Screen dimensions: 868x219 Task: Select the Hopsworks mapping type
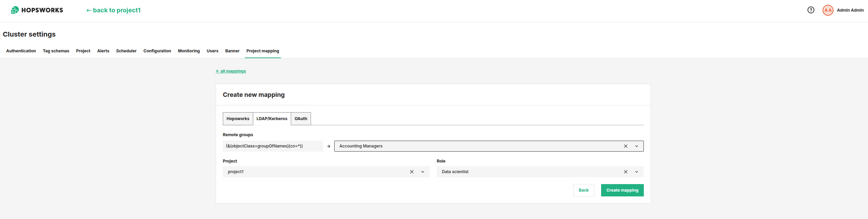238,119
